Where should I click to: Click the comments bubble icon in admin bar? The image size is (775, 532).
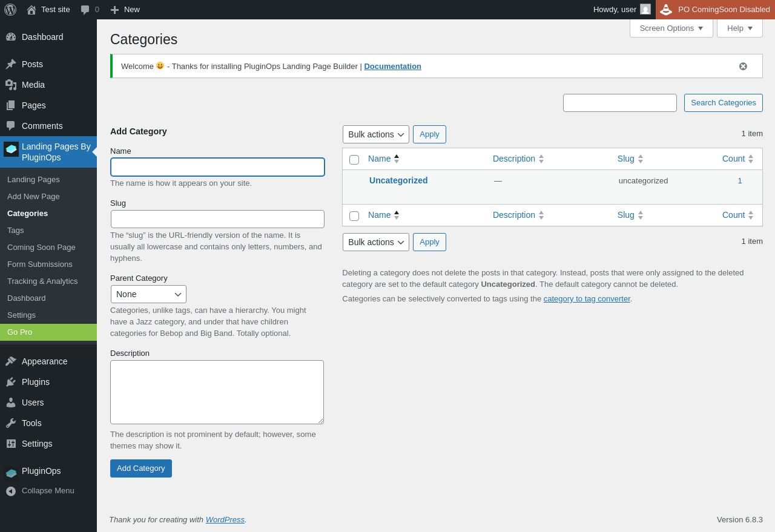[x=85, y=10]
